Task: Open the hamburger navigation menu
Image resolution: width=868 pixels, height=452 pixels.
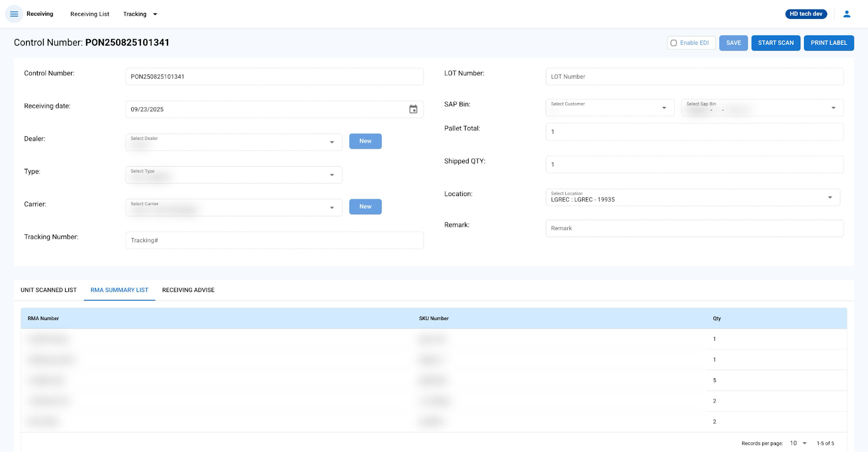Action: coord(14,14)
